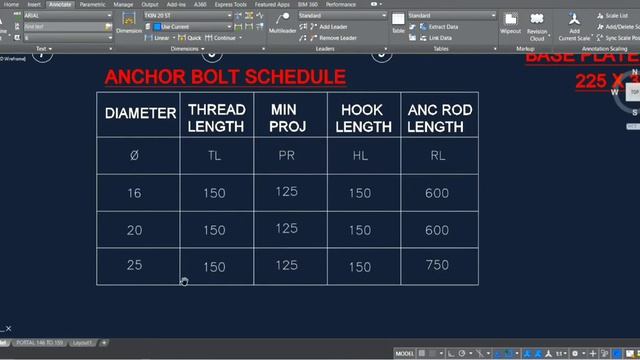Click the command line close X icon
This screenshot has height=360, width=640.
tap(9, 328)
